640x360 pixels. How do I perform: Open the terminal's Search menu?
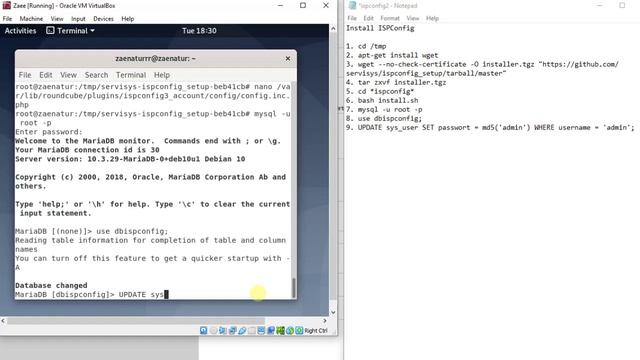[x=96, y=75]
